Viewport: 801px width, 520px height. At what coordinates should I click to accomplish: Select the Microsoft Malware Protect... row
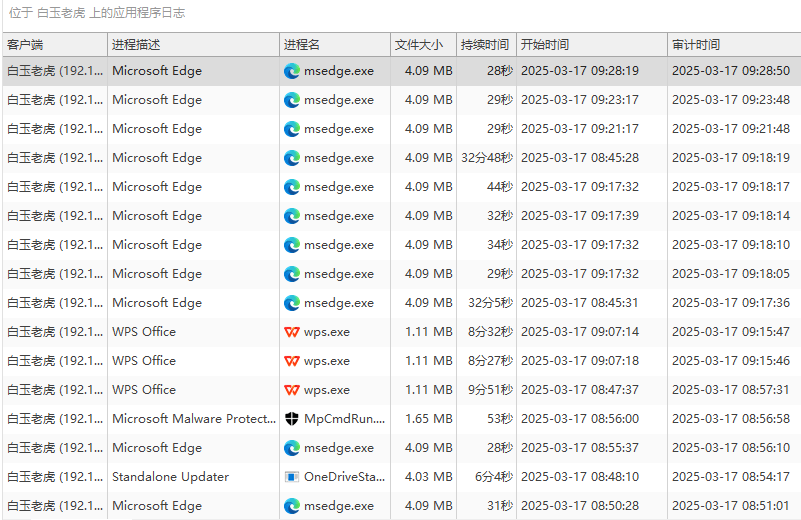click(x=192, y=419)
